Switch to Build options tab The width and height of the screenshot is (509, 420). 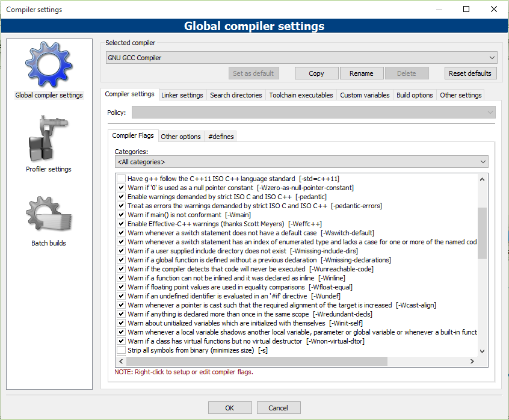[x=415, y=95]
